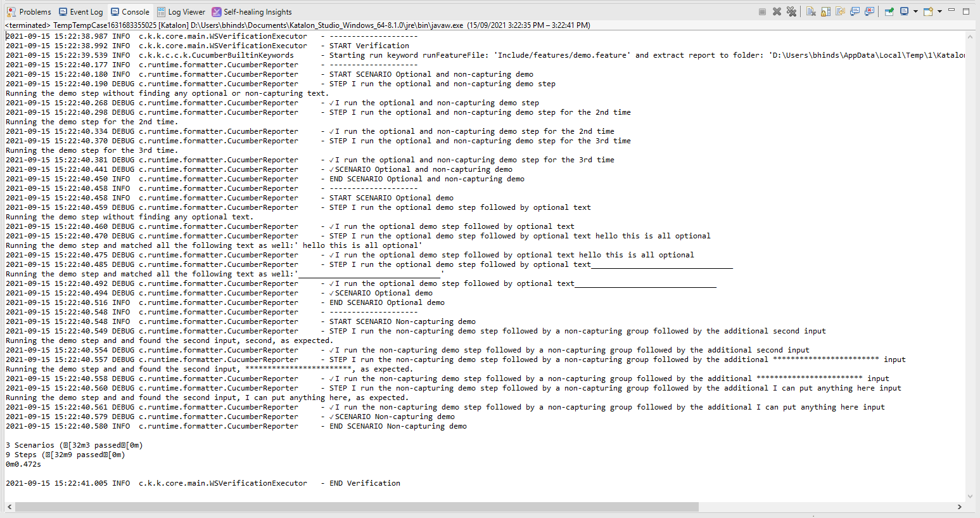Click the Display Selected Console icon
The width and height of the screenshot is (980, 518).
905,11
